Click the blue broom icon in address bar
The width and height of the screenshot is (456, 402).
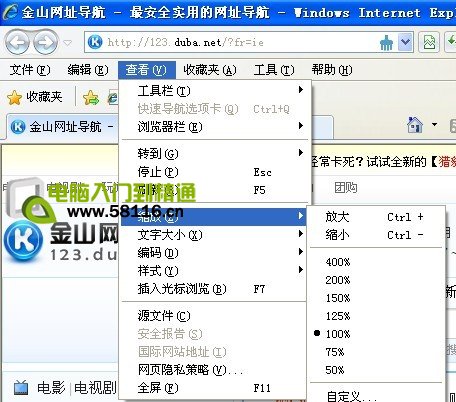tap(386, 43)
